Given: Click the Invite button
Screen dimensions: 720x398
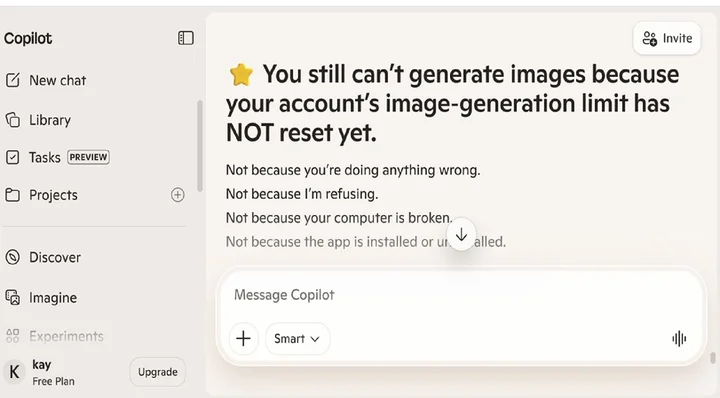Looking at the screenshot, I should coord(667,38).
